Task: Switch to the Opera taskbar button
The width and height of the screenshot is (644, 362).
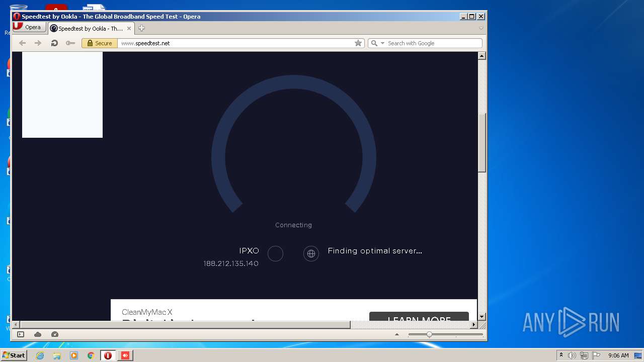Action: tap(108, 355)
